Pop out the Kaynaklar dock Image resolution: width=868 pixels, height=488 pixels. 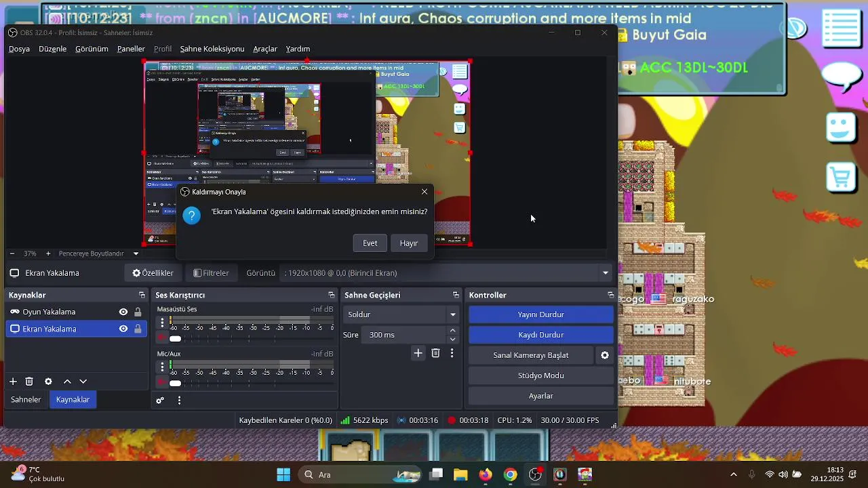tap(142, 295)
